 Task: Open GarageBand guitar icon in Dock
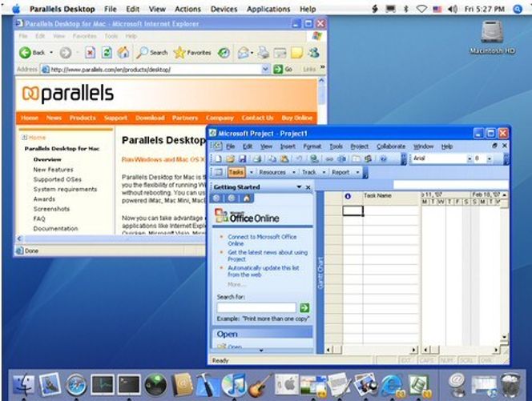click(260, 385)
